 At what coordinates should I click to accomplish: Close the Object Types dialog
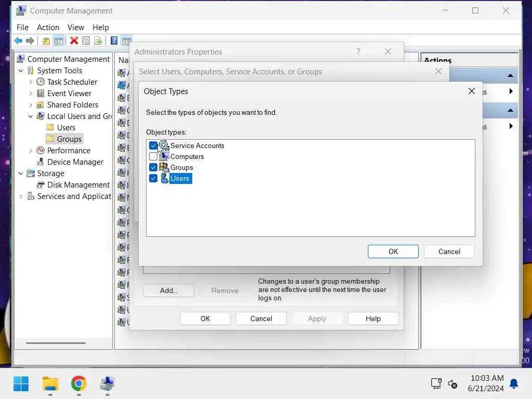(x=471, y=91)
